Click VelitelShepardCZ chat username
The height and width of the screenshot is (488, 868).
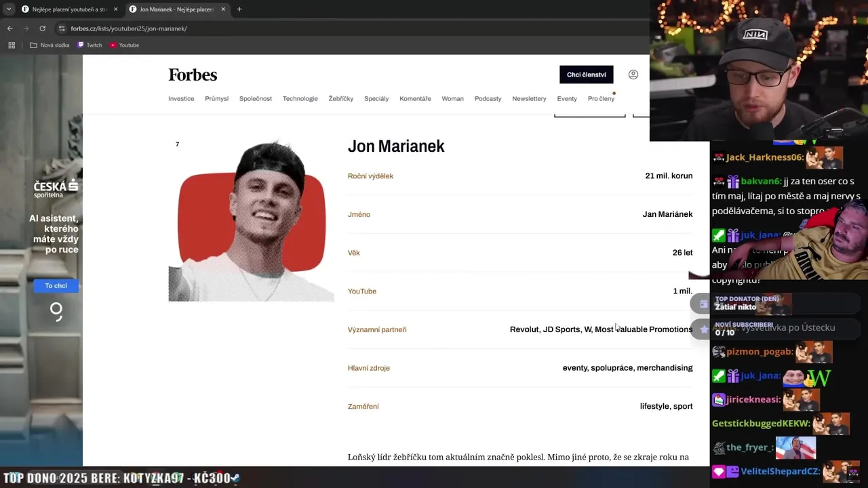point(781,472)
